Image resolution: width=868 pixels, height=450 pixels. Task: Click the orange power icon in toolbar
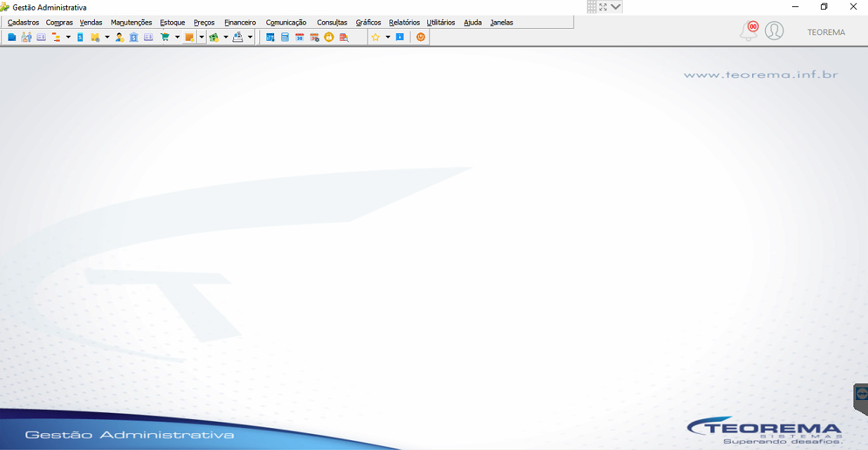coord(420,37)
